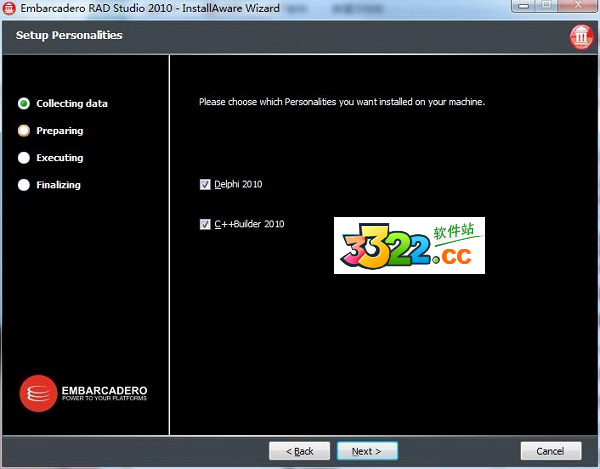Click the 'Executing' step label
Viewport: 600px width, 469px height.
[60, 158]
